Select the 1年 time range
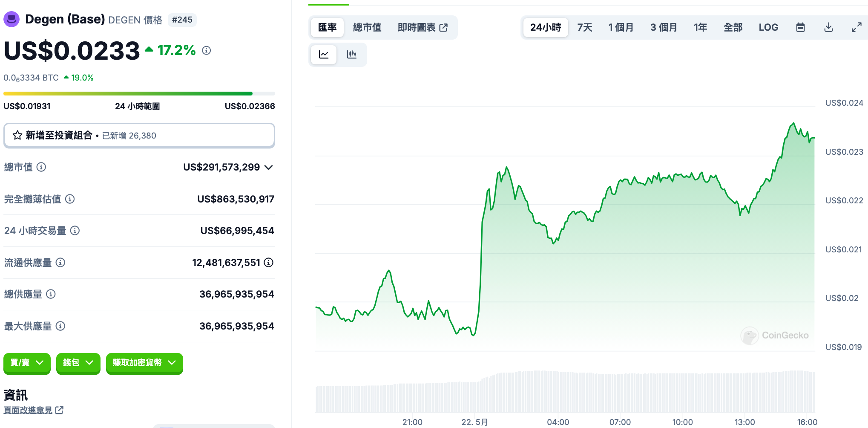868x428 pixels. click(700, 27)
